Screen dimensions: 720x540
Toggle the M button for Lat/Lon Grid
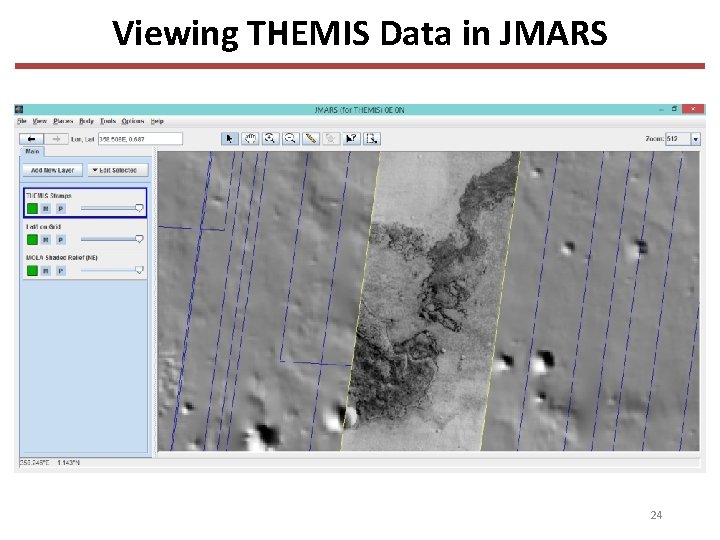[x=45, y=240]
